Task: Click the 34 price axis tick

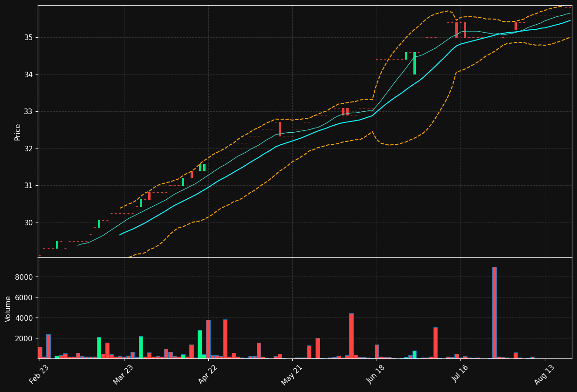Action: point(29,74)
